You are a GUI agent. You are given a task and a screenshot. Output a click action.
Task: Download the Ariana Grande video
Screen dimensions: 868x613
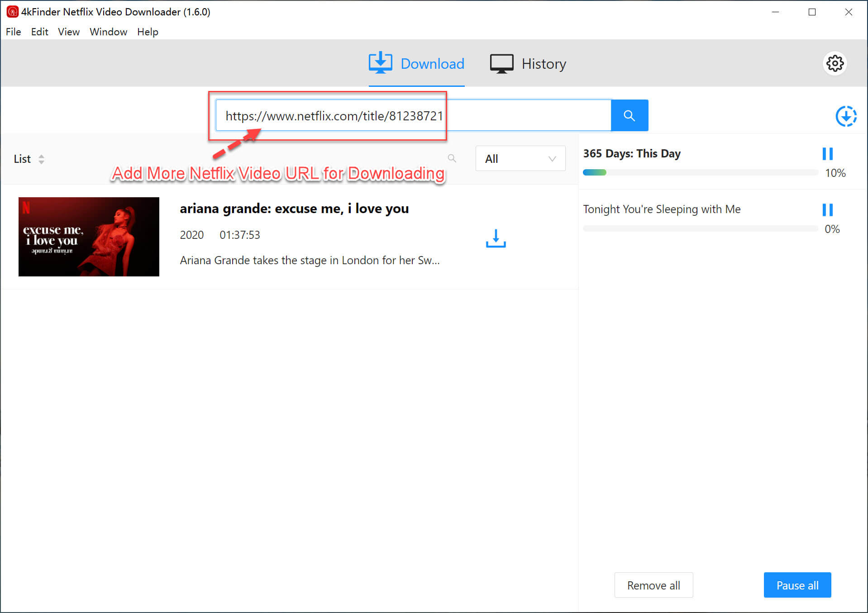point(496,238)
